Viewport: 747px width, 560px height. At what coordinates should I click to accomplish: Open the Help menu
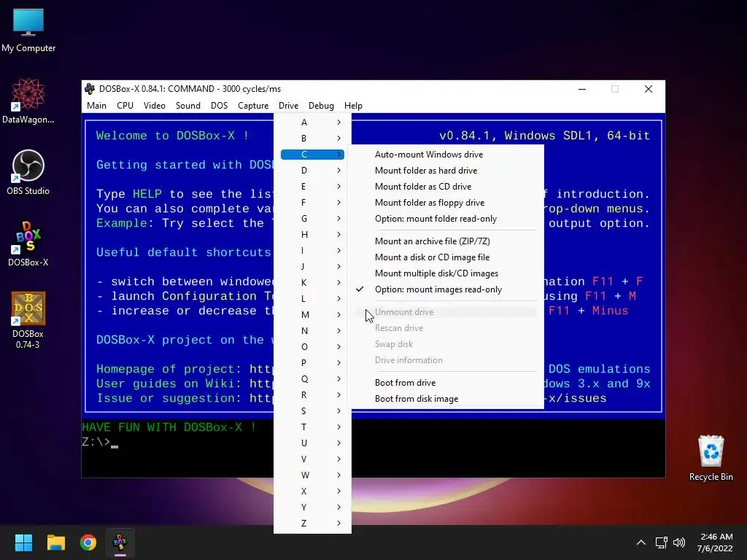coord(354,106)
